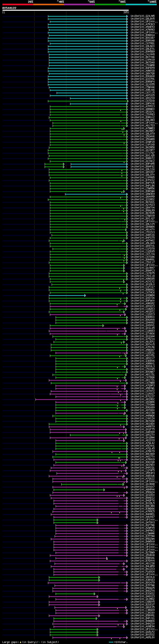Screen dimensions: 159x644
Task: Click the purple ~60% identity legend bar
Action: click(x=79, y=4)
